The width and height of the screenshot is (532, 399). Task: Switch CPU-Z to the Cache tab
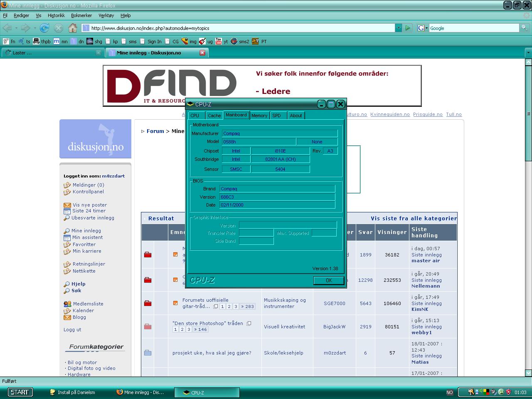coord(214,116)
